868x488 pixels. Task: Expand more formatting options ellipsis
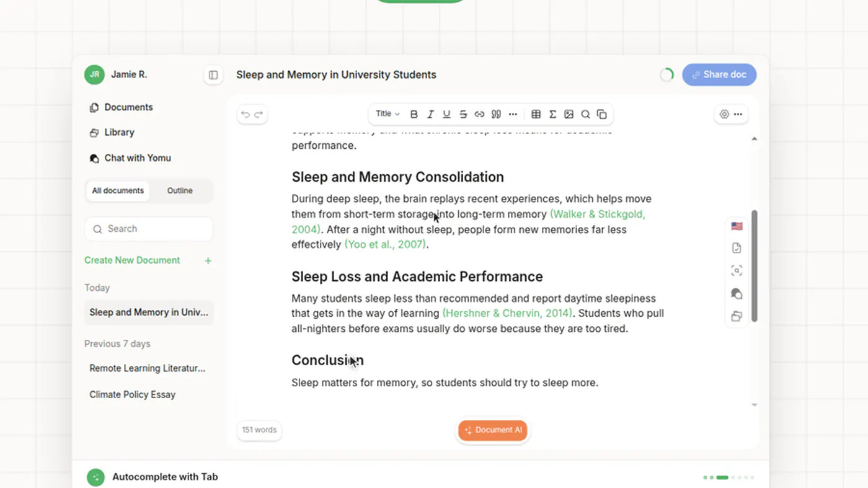[x=513, y=114]
